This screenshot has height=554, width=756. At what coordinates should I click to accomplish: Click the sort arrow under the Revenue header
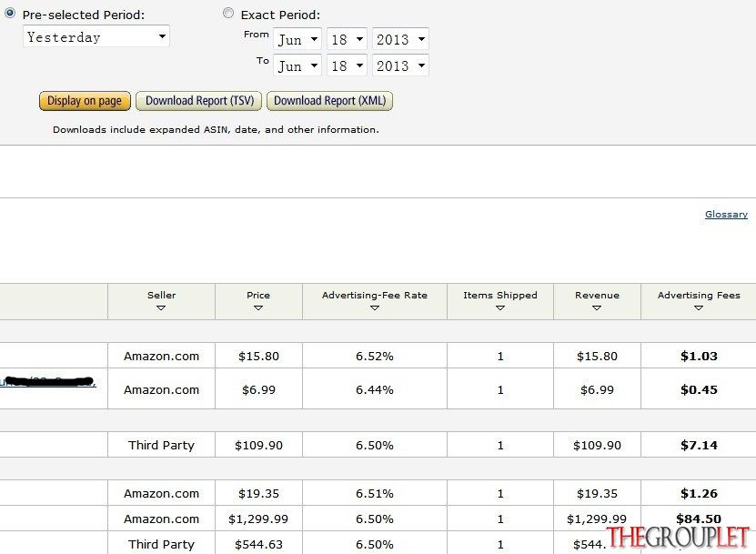597,307
